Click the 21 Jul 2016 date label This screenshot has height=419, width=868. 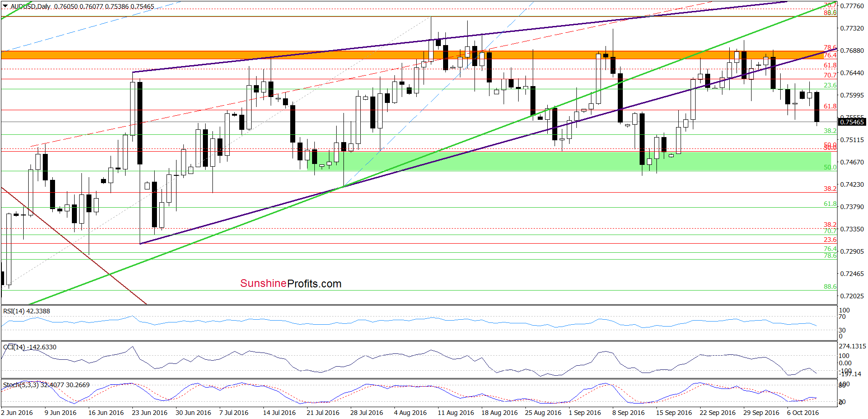[323, 413]
